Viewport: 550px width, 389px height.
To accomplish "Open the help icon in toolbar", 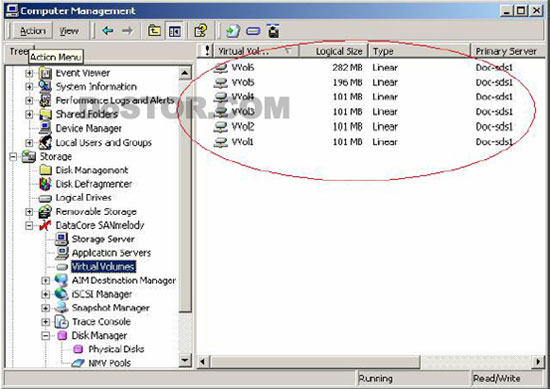I will click(201, 31).
